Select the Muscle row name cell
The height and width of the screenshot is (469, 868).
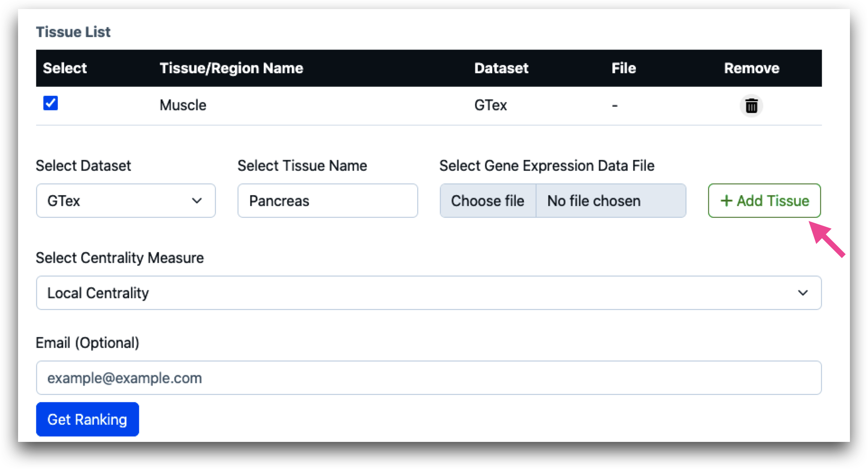pos(183,105)
